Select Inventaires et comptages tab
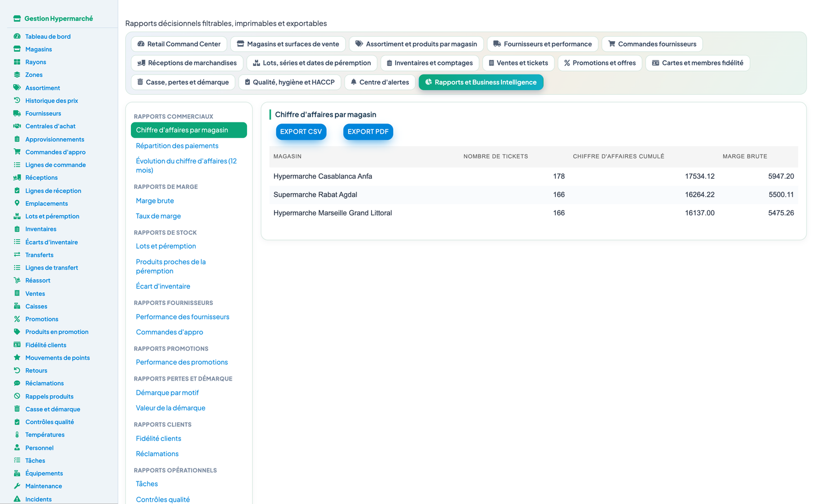 [430, 63]
